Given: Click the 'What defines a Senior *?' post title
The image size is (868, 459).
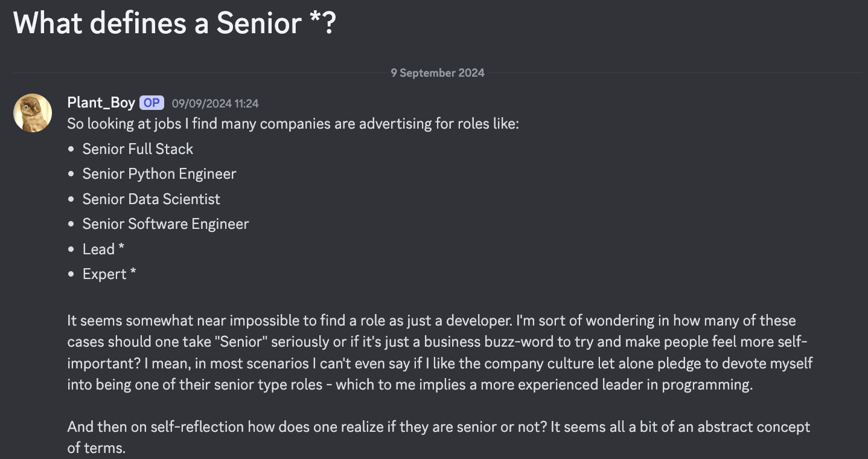Looking at the screenshot, I should click(174, 23).
